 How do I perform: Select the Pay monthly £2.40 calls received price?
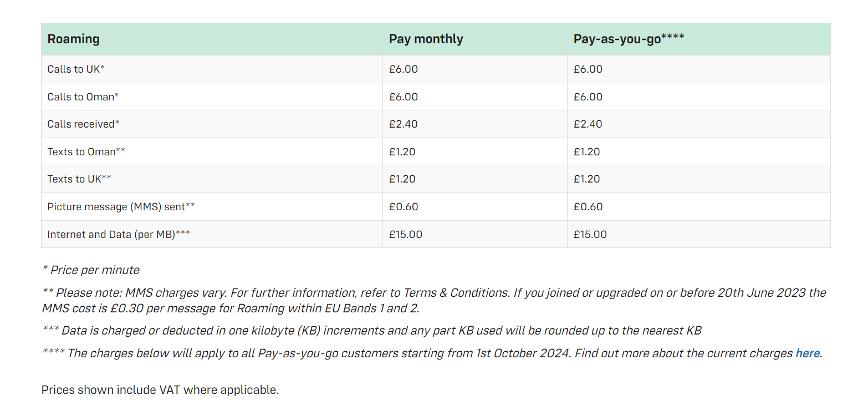[404, 124]
